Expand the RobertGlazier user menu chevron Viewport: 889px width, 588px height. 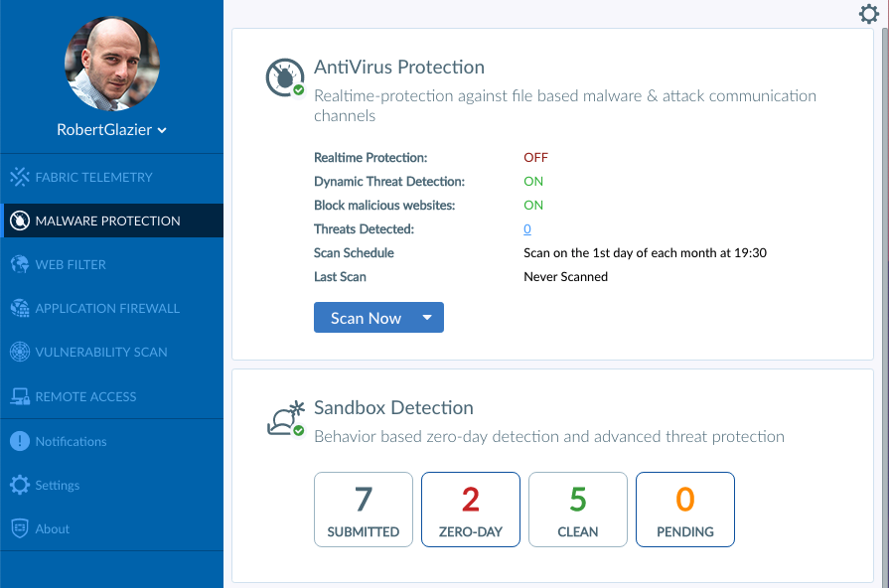(162, 130)
